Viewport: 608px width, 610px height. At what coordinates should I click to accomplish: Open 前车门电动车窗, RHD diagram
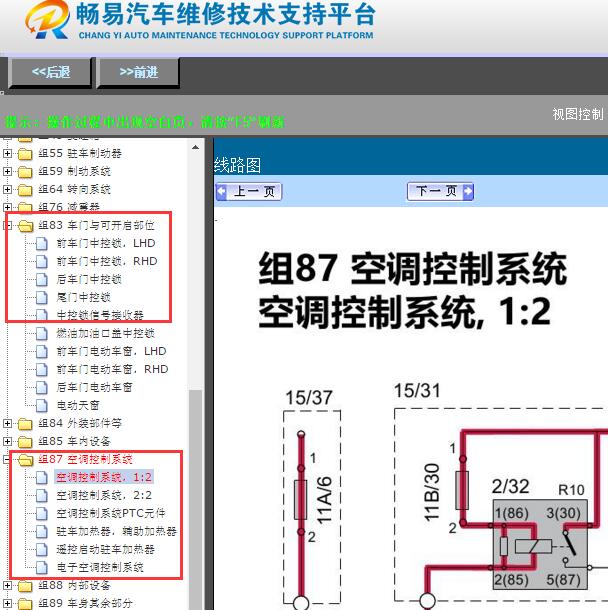112,369
